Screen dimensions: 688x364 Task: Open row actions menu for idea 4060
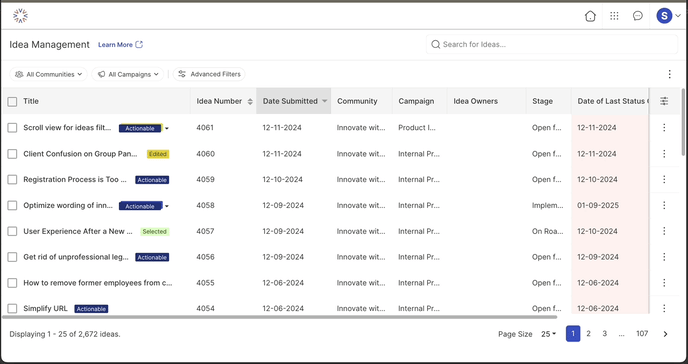(664, 154)
